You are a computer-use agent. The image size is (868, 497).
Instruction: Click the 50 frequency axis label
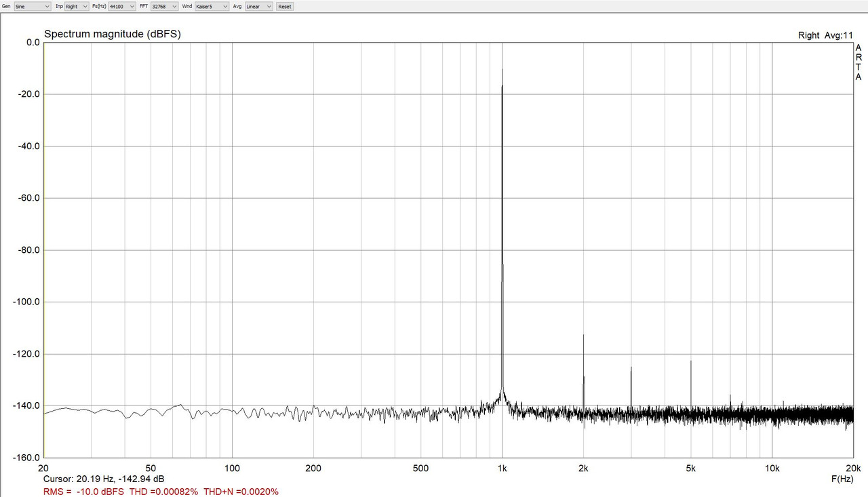click(151, 468)
